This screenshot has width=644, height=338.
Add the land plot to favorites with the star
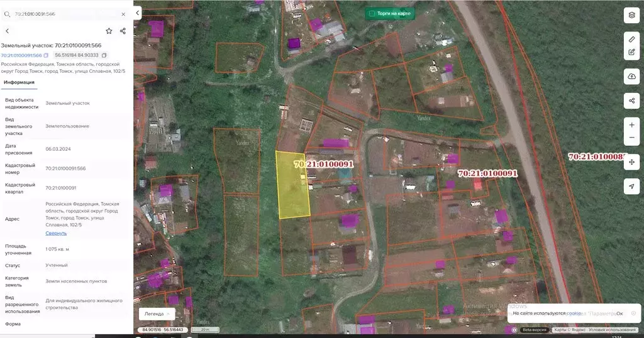click(109, 31)
